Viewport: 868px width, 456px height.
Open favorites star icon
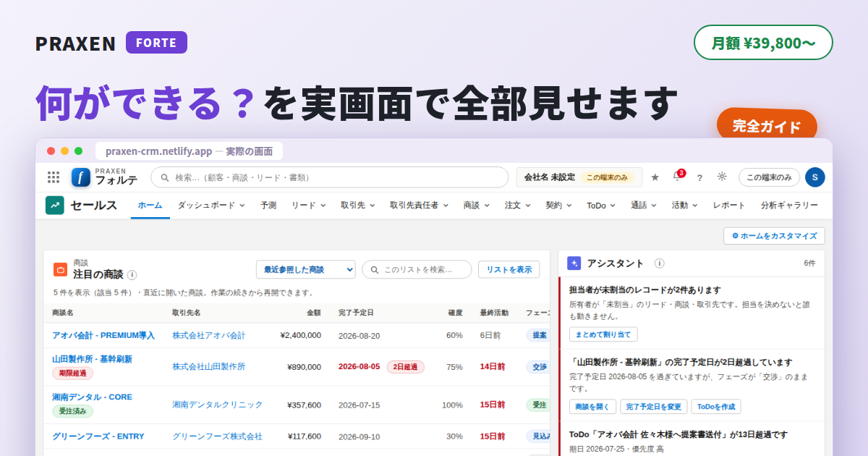pyautogui.click(x=655, y=177)
